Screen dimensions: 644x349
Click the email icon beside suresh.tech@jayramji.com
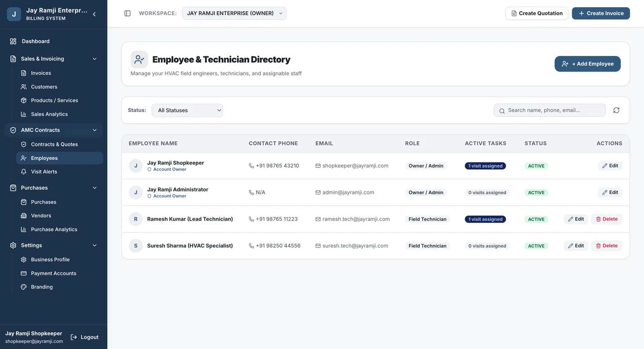(318, 246)
